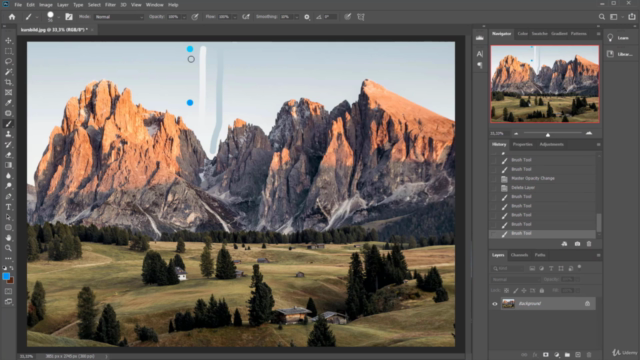
Task: Select the Horizontal Type tool
Action: tap(8, 207)
